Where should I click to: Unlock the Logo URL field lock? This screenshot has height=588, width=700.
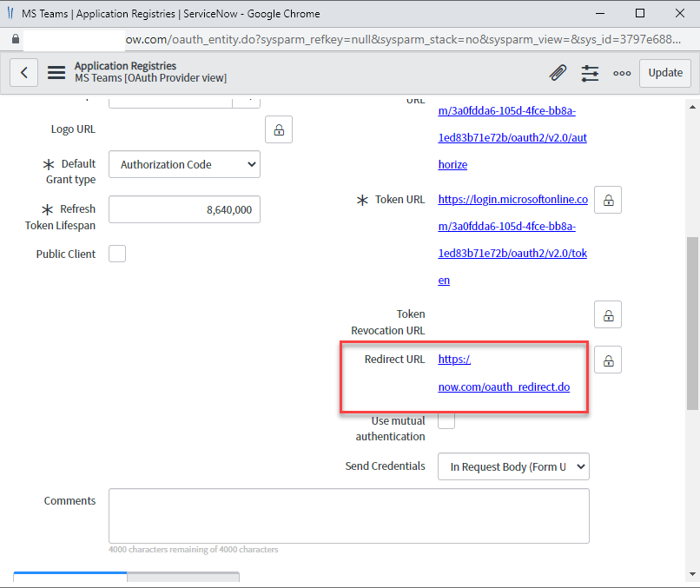pos(278,129)
